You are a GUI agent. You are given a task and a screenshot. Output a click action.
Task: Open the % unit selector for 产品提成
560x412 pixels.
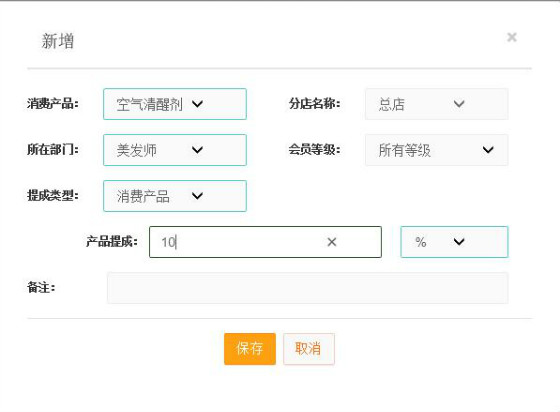[454, 242]
